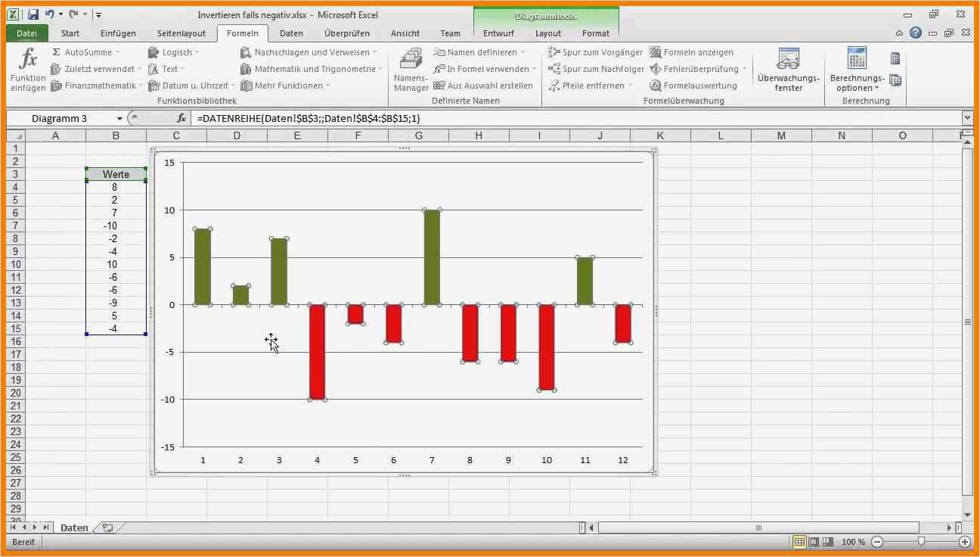
Task: Undo the last action
Action: pos(50,14)
